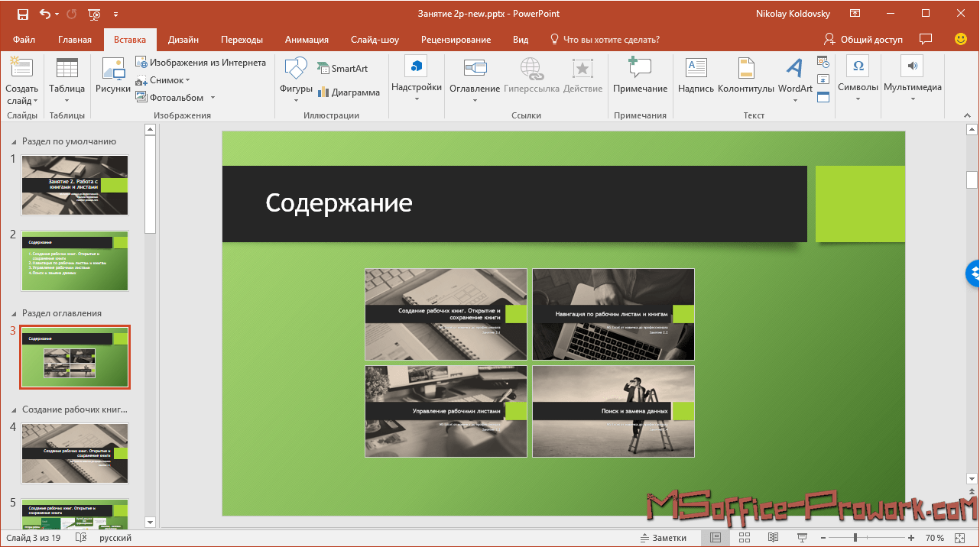Click the Действие action button
This screenshot has width=980, height=547.
click(582, 75)
